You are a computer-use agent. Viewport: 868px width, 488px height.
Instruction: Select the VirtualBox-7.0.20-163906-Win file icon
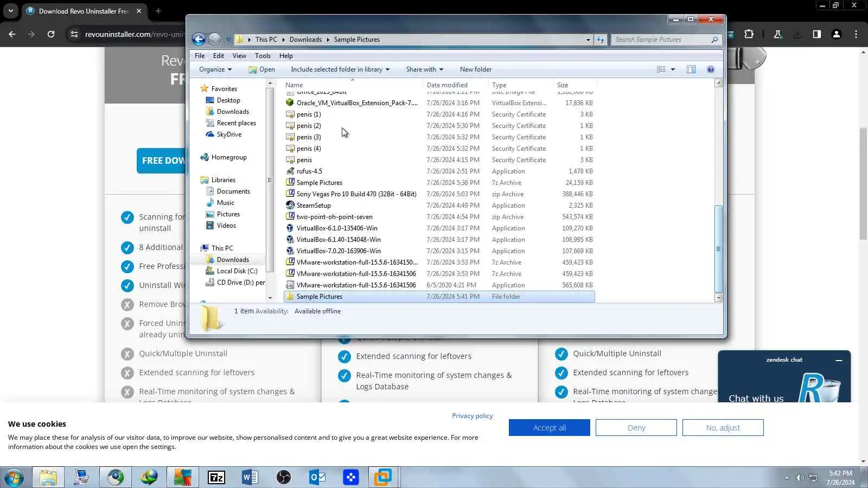pyautogui.click(x=290, y=251)
